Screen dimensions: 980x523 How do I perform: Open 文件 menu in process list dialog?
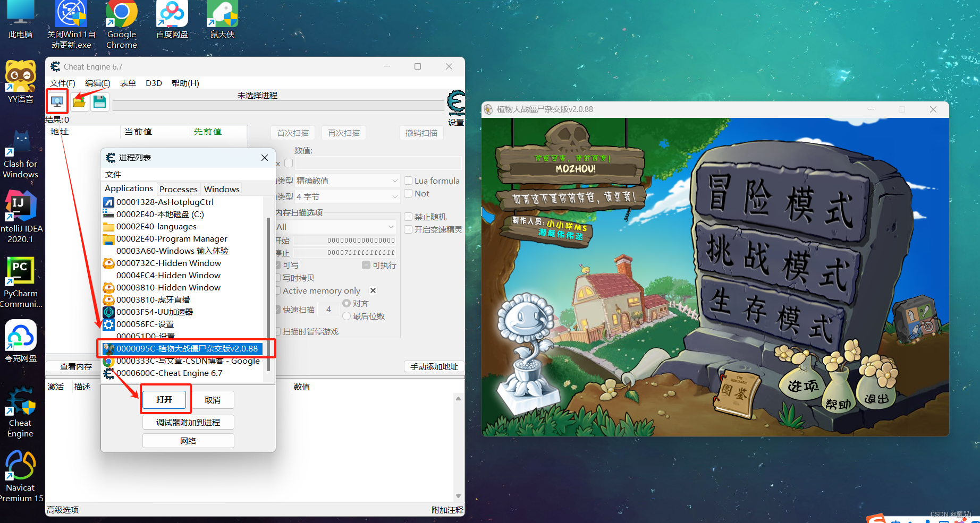coord(113,174)
